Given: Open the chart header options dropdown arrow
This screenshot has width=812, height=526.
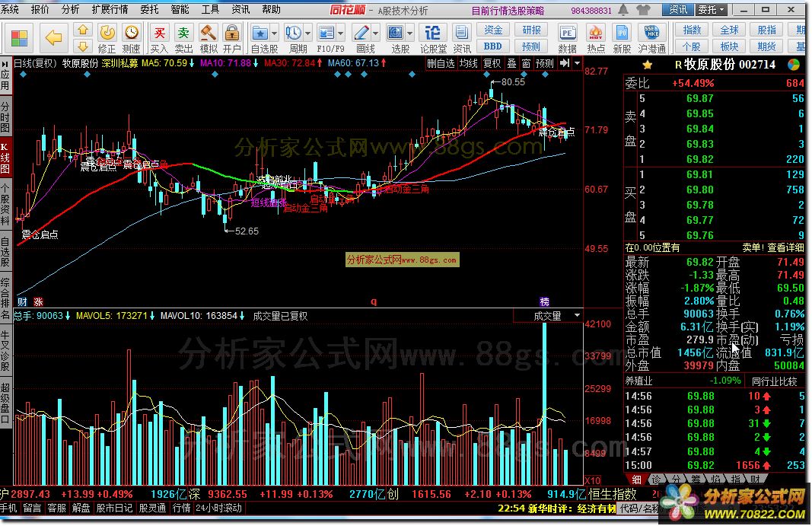Looking at the screenshot, I should (x=577, y=63).
